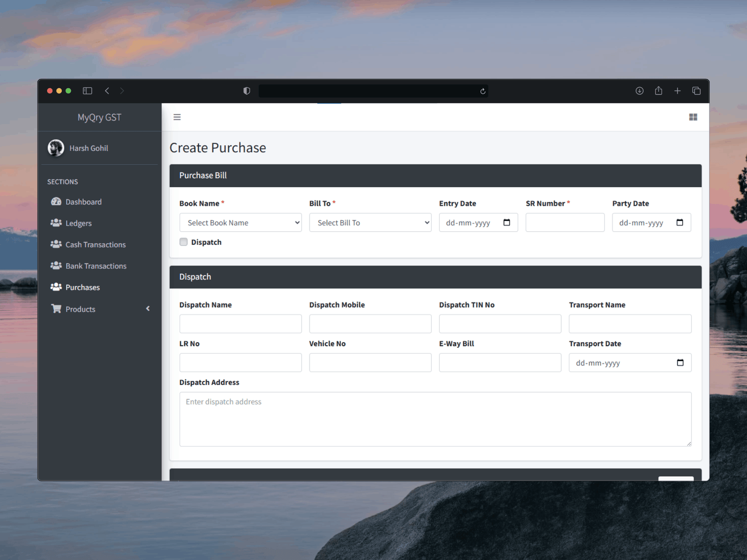Toggle the browser sidebar icon
Image resolution: width=747 pixels, height=560 pixels.
[87, 91]
